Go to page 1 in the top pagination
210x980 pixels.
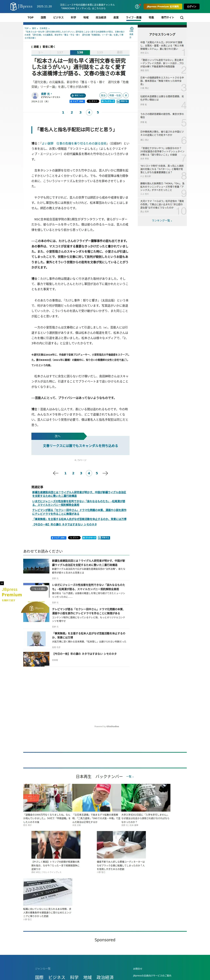(x=63, y=112)
